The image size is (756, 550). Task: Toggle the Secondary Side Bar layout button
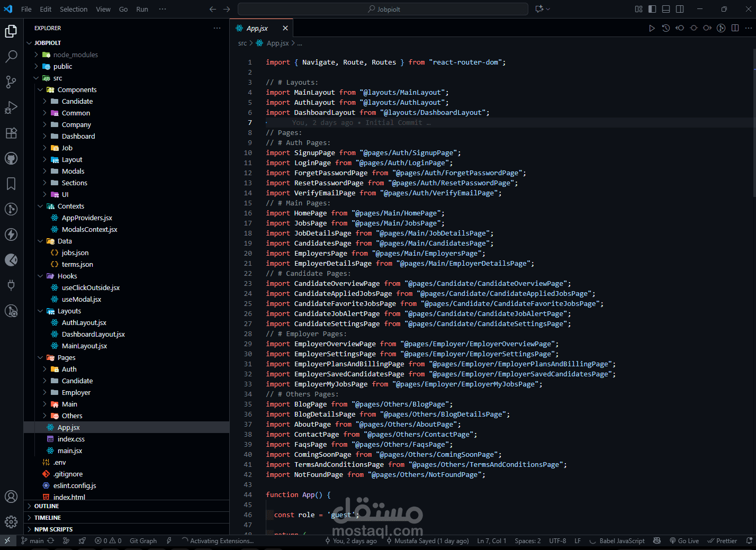(680, 9)
